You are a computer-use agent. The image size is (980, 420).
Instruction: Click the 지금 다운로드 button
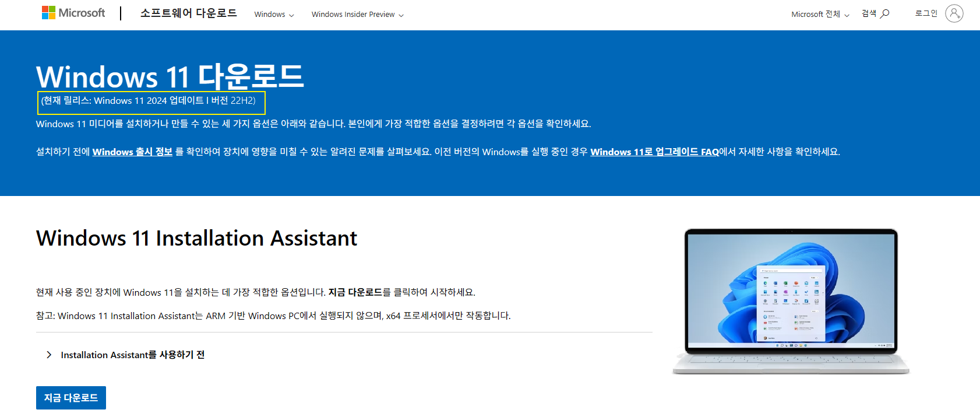(x=71, y=398)
